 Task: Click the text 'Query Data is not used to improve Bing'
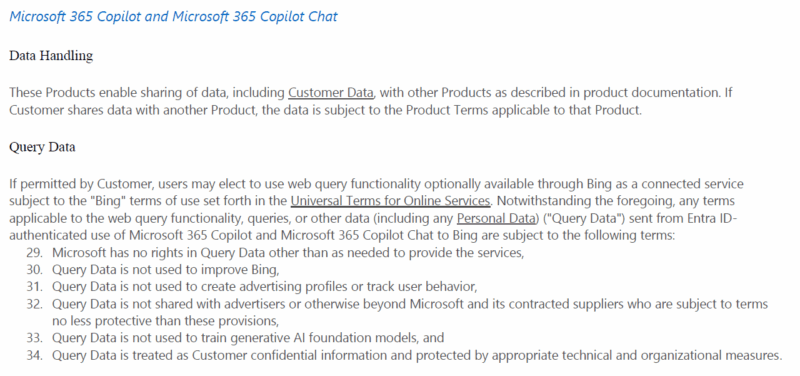point(166,269)
